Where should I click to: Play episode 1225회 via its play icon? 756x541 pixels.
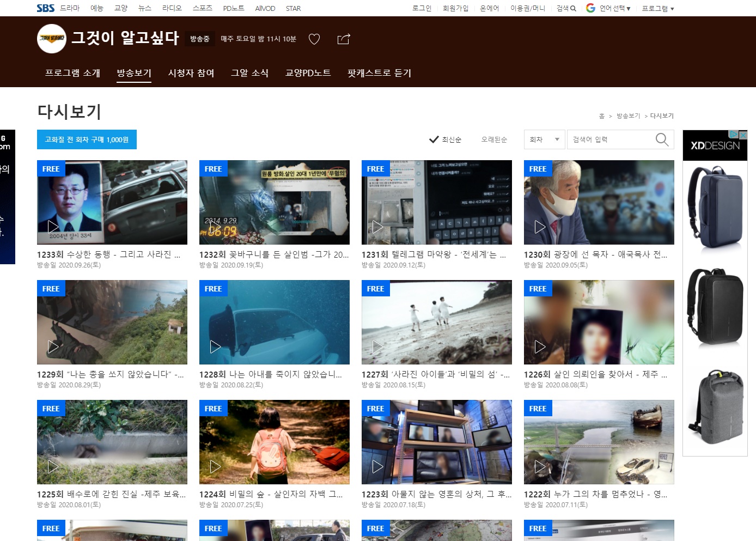pyautogui.click(x=53, y=466)
